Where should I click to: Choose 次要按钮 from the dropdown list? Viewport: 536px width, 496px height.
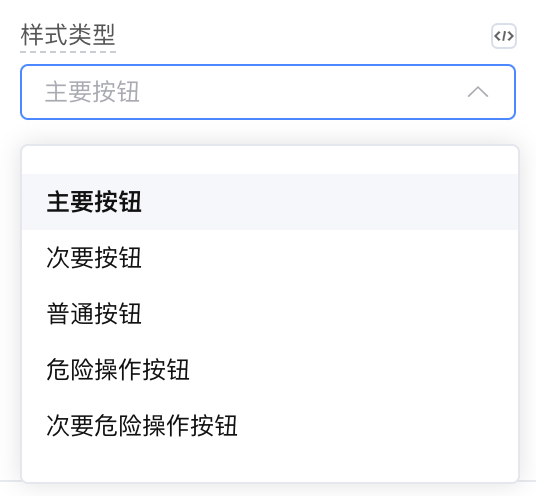tap(270, 258)
